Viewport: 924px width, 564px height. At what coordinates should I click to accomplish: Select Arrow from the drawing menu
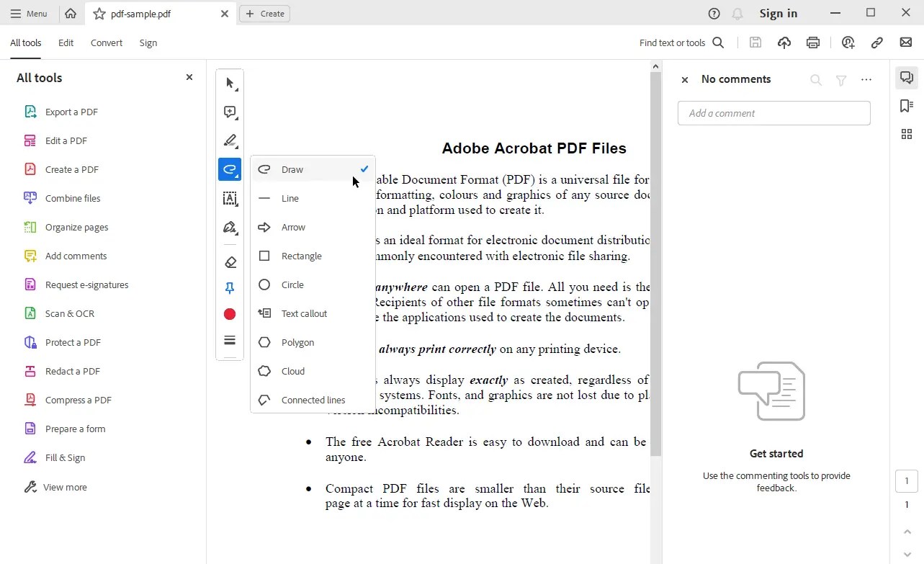point(313,227)
